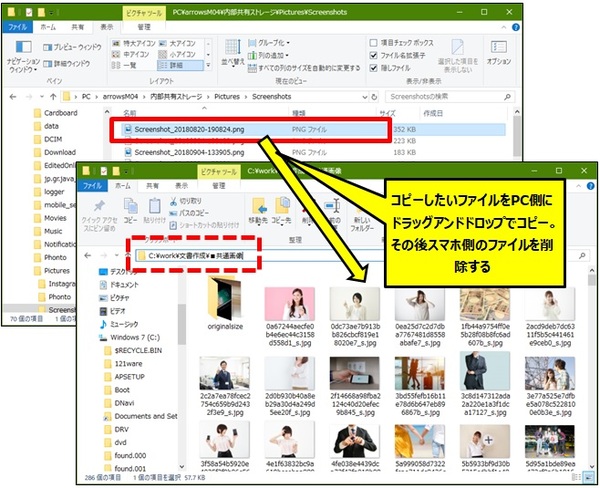Enable 項目チェック ボックス checkbox
Image resolution: width=600 pixels, height=488 pixels.
pyautogui.click(x=373, y=42)
